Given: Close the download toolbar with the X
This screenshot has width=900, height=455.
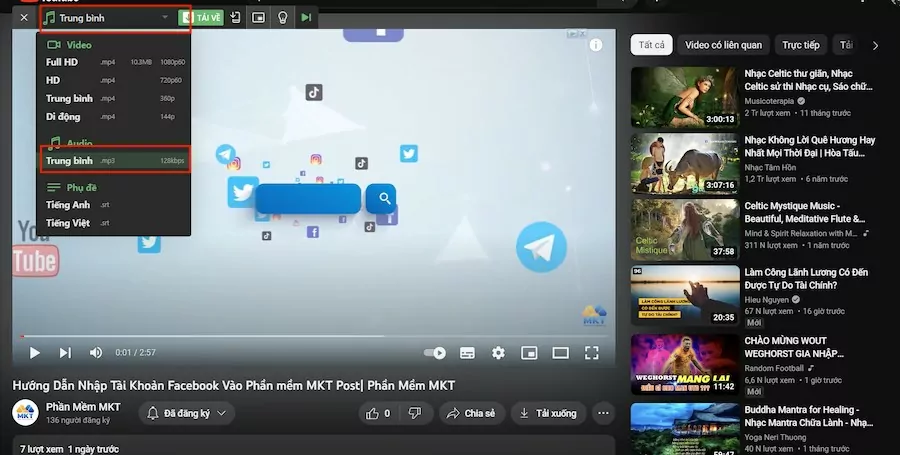Looking at the screenshot, I should coord(24,18).
